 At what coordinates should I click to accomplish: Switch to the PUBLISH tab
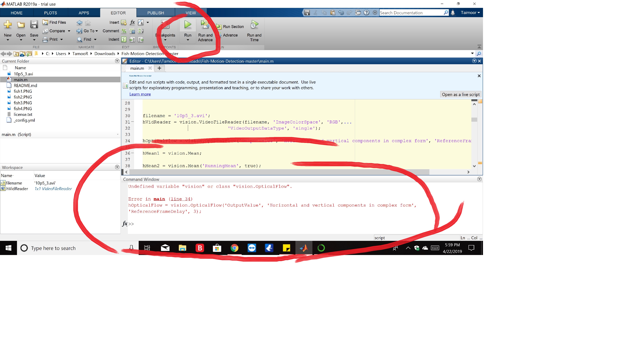click(155, 13)
